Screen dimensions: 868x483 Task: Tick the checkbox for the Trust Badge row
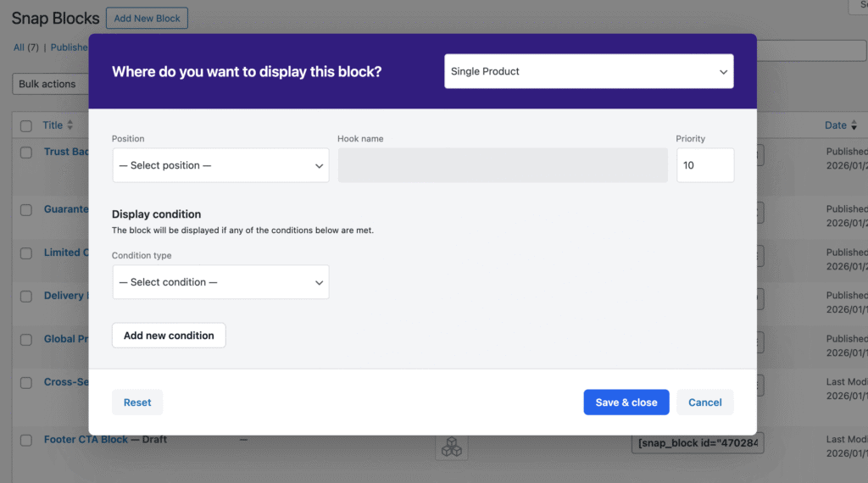pyautogui.click(x=26, y=153)
